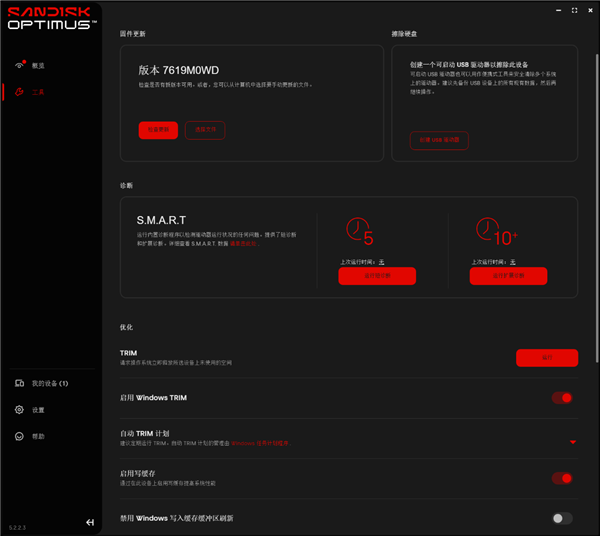
Task: Toggle the 启用写缓存 write cache switch
Action: pos(562,478)
